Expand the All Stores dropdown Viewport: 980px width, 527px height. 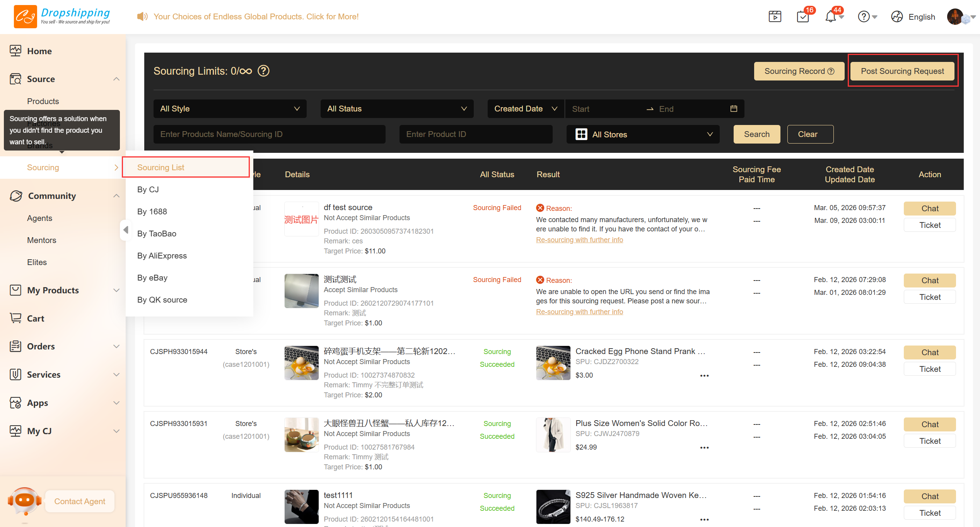643,134
